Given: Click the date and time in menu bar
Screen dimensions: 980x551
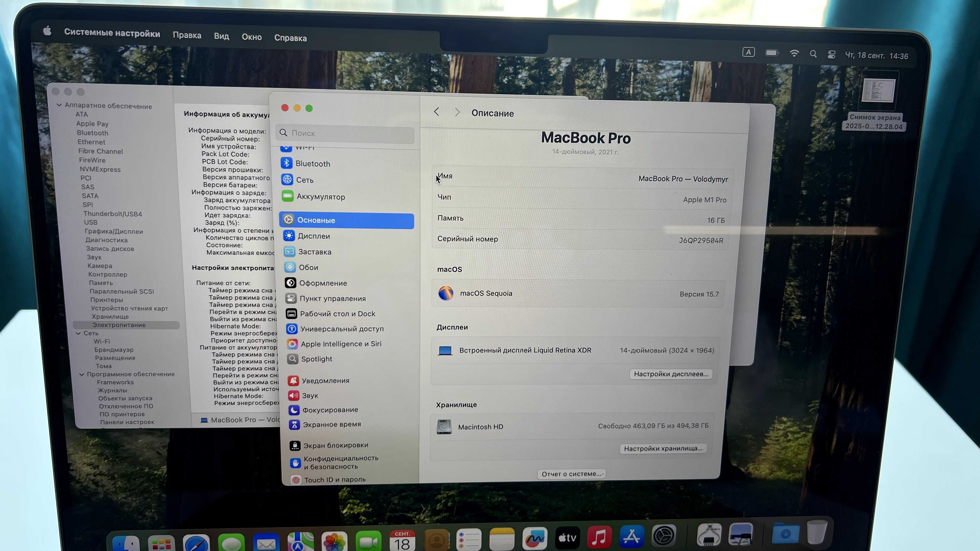Looking at the screenshot, I should (x=876, y=56).
